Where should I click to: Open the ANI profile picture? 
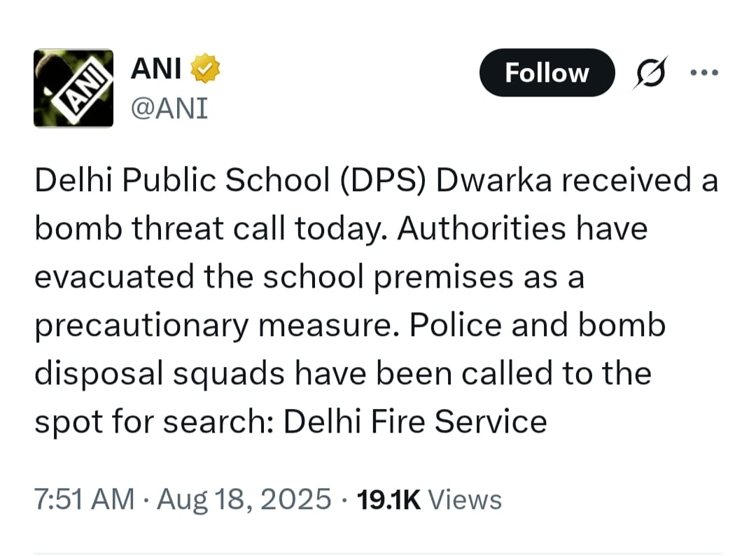tap(73, 88)
